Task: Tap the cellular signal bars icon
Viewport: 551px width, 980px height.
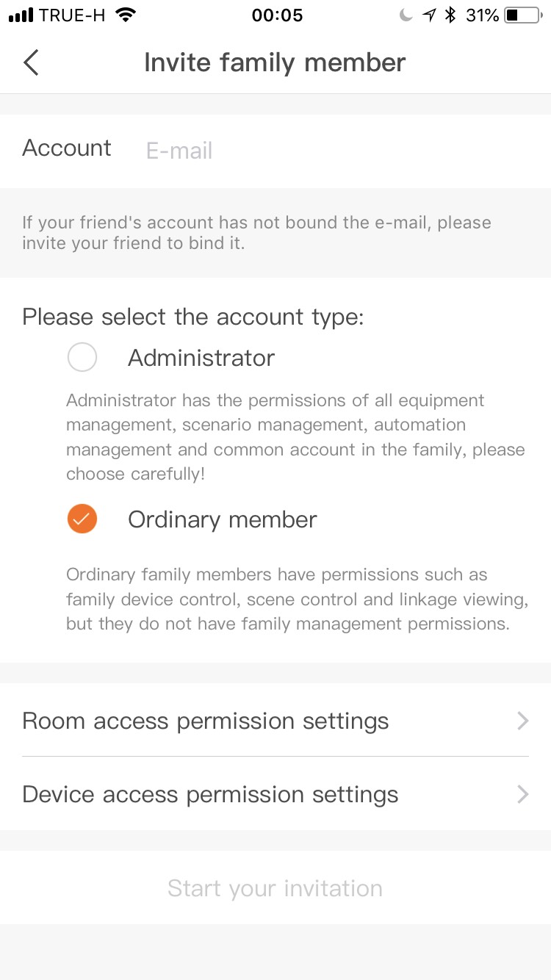Action: 23,15
